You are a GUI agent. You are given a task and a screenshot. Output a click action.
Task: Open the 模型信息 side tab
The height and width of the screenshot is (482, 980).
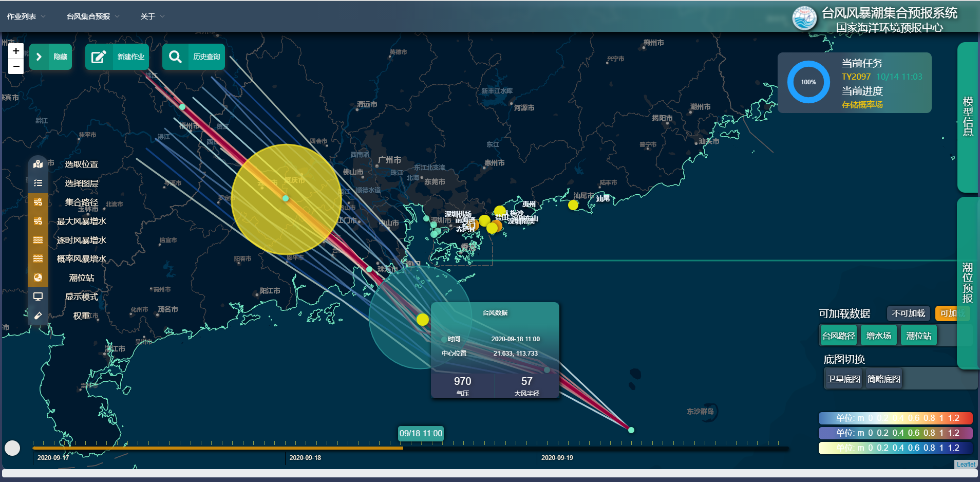point(968,117)
